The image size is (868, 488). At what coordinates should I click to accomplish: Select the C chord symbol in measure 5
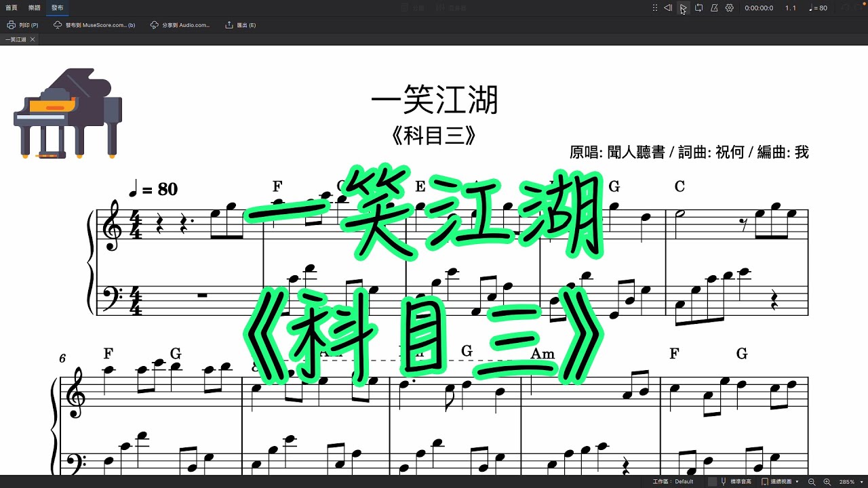tap(679, 186)
